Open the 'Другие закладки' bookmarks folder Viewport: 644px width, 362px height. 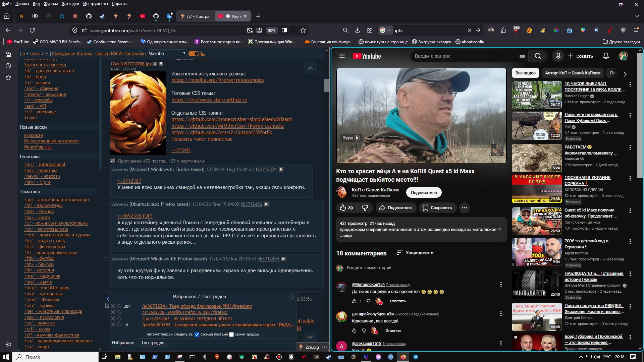tap(621, 42)
